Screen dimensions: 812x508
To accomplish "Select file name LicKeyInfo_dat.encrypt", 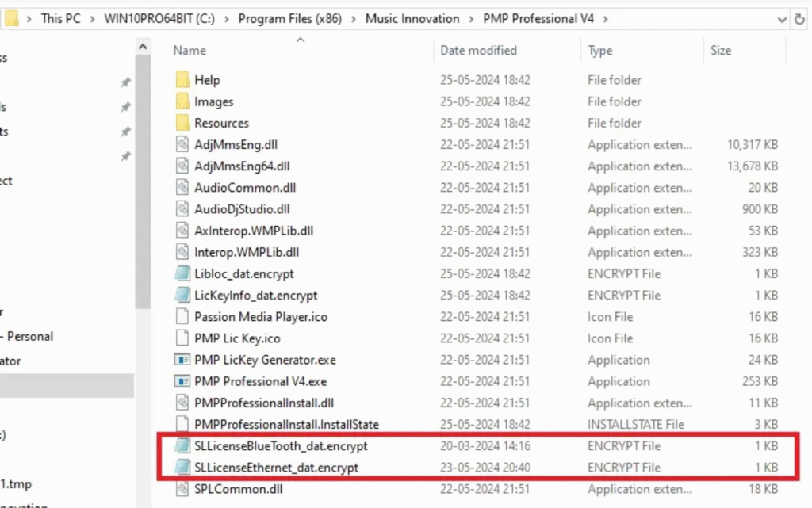I will tap(256, 296).
